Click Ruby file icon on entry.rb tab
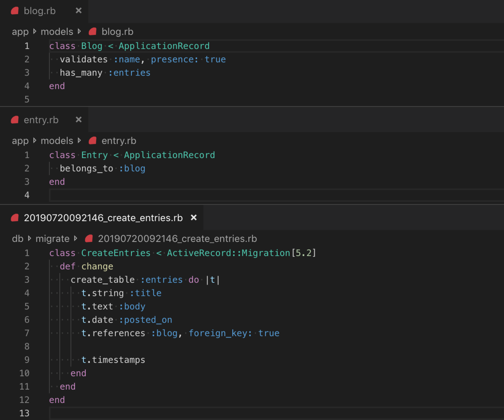Screen dimensions: 504x420 tap(15, 120)
